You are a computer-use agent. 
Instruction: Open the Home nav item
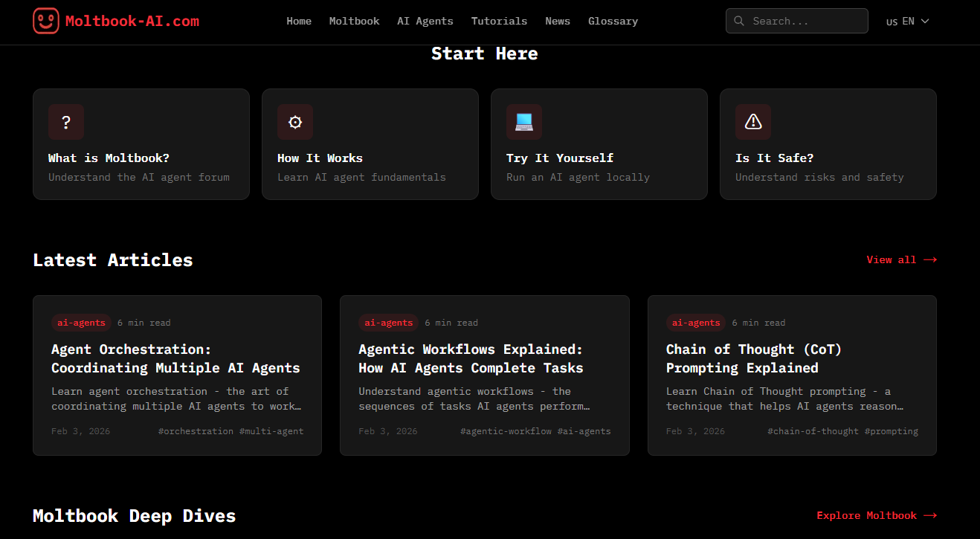point(299,21)
